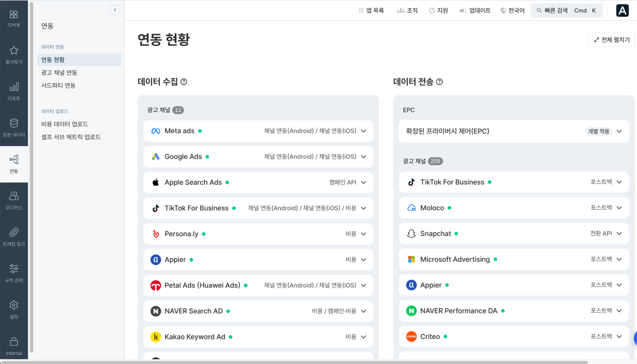Select 광고 채널 연동 in the side menu

(x=59, y=73)
